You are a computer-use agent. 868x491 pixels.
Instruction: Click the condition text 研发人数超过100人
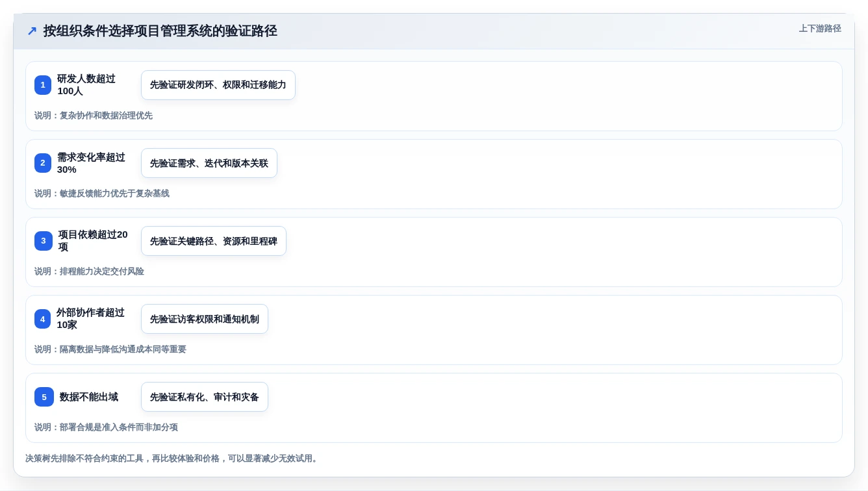(86, 85)
